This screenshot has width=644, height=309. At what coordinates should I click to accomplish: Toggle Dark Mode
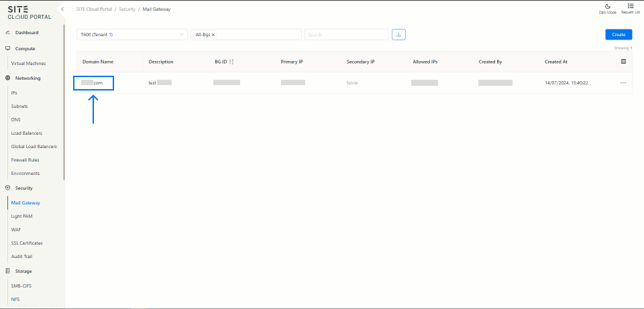click(607, 8)
